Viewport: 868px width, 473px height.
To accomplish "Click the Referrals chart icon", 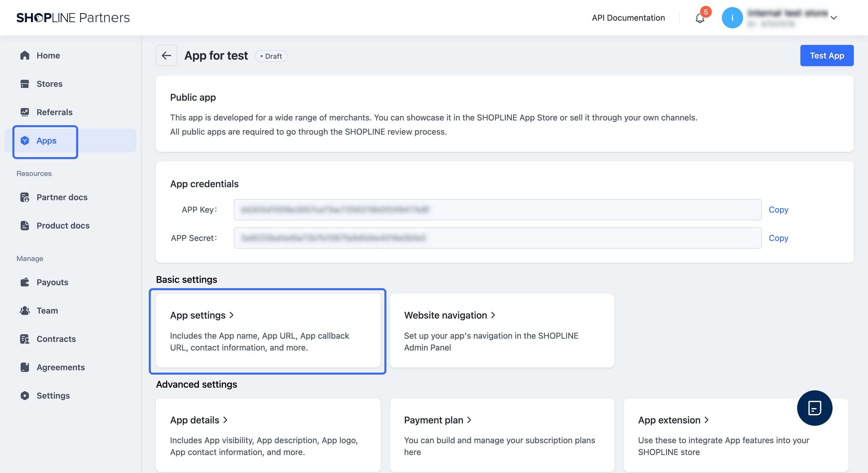I will 25,112.
